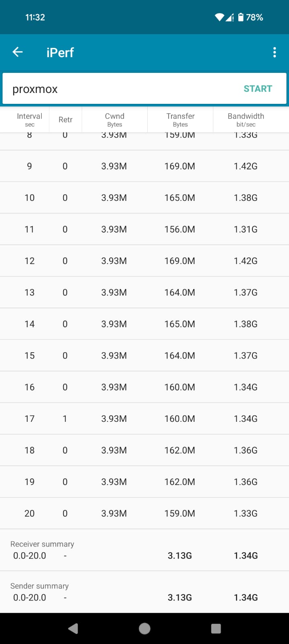Select the interval 17 row with 1 retransmit
This screenshot has height=644, width=289.
(144, 419)
